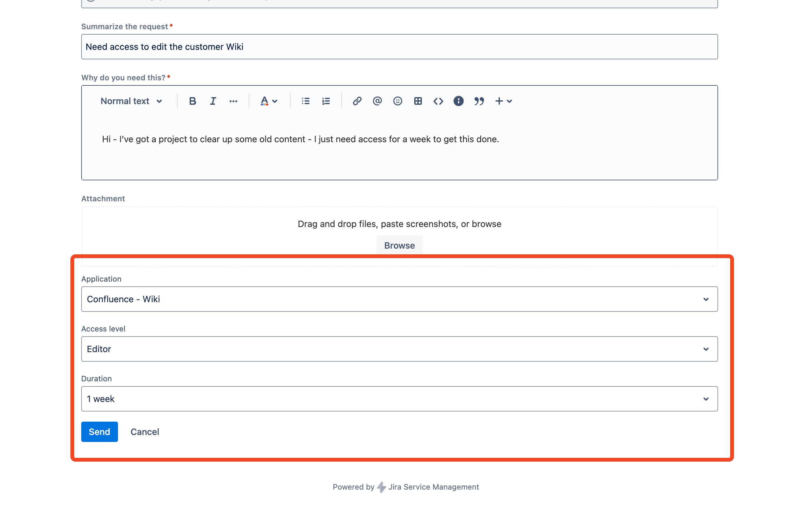Viewport: 812px width, 508px height.
Task: Mention someone with the @ icon
Action: click(x=377, y=101)
